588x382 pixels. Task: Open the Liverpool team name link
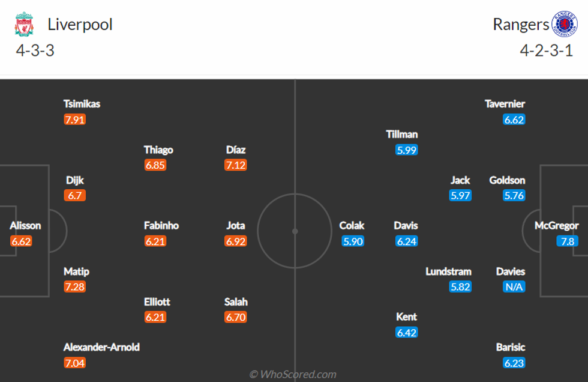(80, 25)
